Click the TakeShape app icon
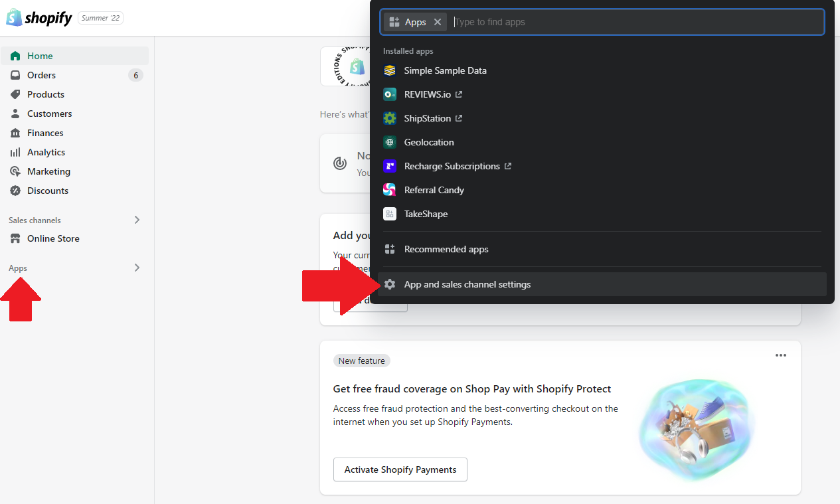This screenshot has height=504, width=840. click(390, 214)
